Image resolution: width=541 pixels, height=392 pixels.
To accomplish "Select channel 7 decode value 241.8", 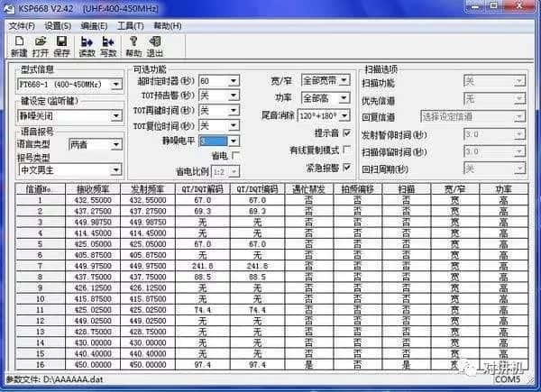I will [203, 266].
